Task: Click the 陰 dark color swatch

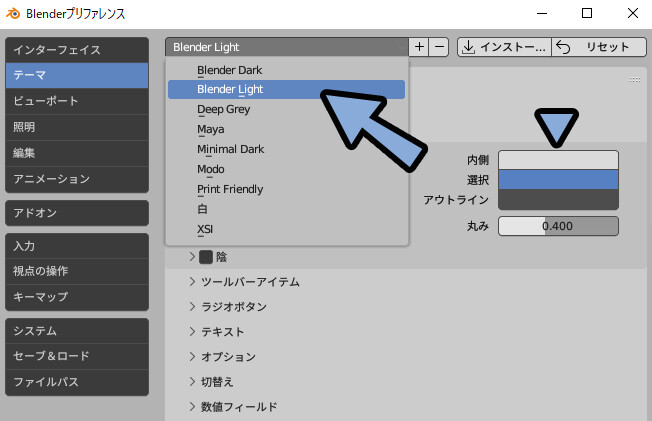Action: point(206,257)
